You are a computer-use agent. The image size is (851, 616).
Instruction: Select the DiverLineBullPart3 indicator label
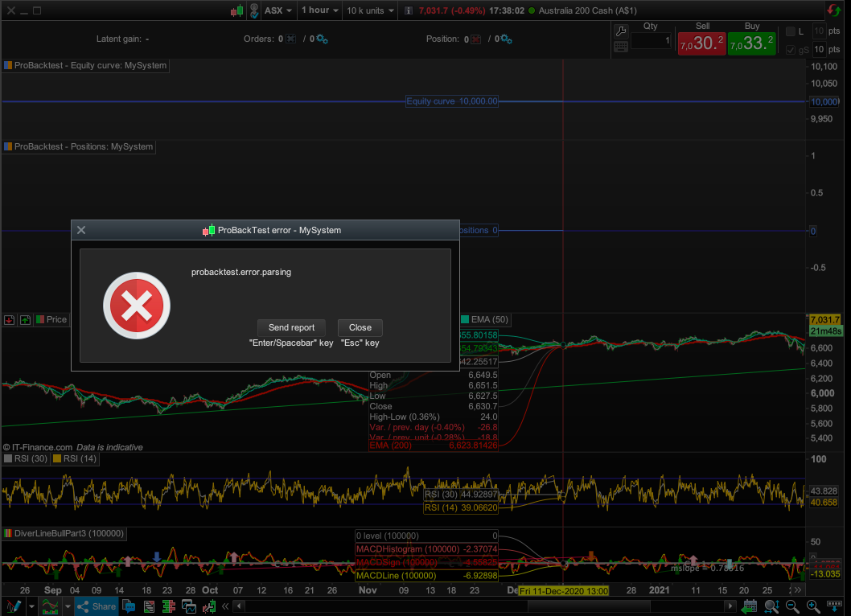click(x=64, y=533)
